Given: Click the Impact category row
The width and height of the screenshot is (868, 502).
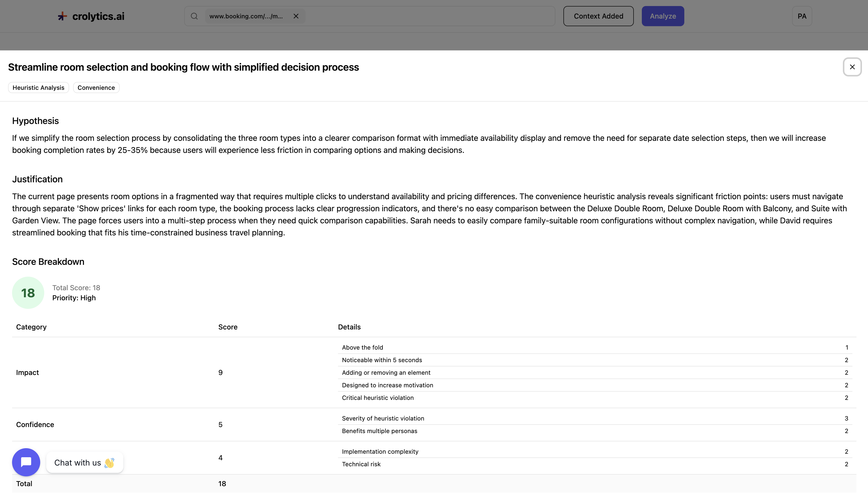Looking at the screenshot, I should click(28, 373).
